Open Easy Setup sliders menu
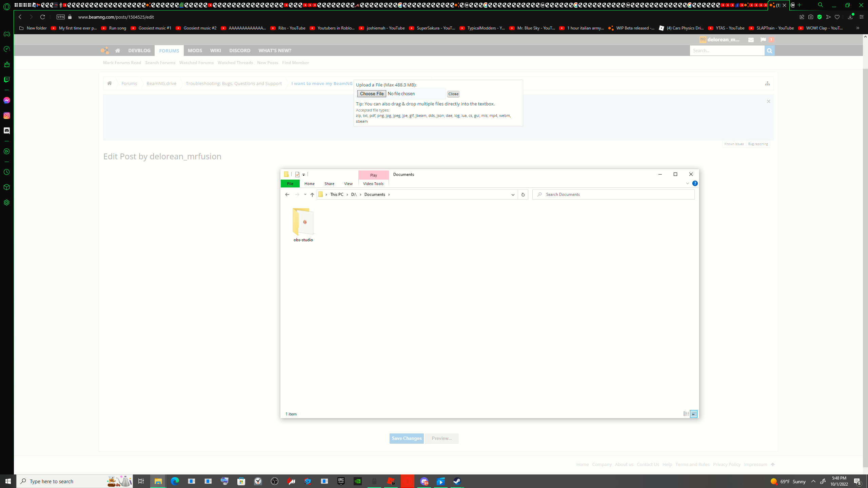This screenshot has width=868, height=488. [x=862, y=17]
